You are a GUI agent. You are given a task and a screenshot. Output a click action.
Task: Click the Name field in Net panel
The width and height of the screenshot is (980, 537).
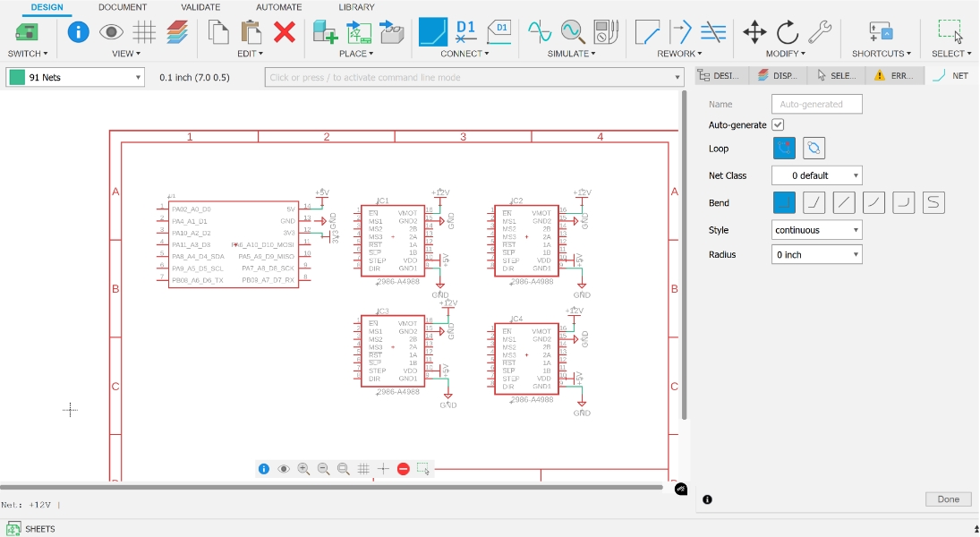pos(817,104)
